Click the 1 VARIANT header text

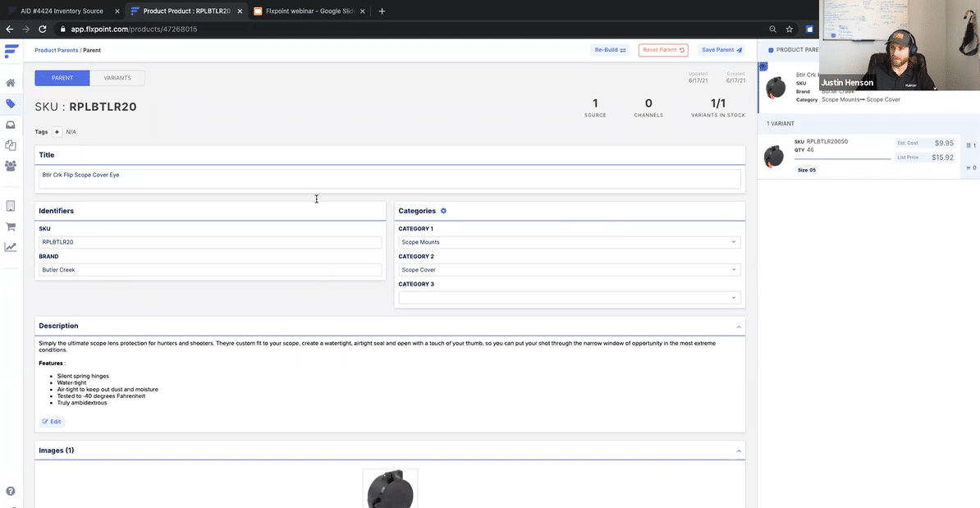tap(781, 124)
